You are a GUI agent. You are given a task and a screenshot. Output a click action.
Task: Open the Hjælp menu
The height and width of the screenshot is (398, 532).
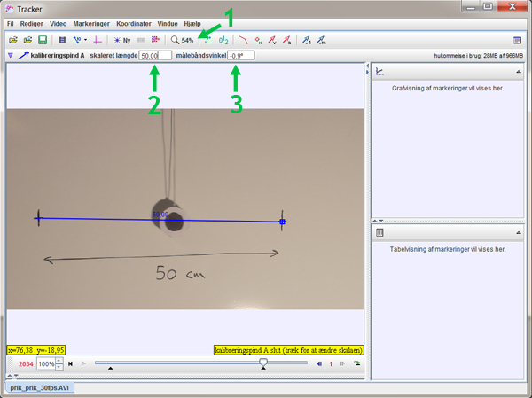tap(192, 24)
